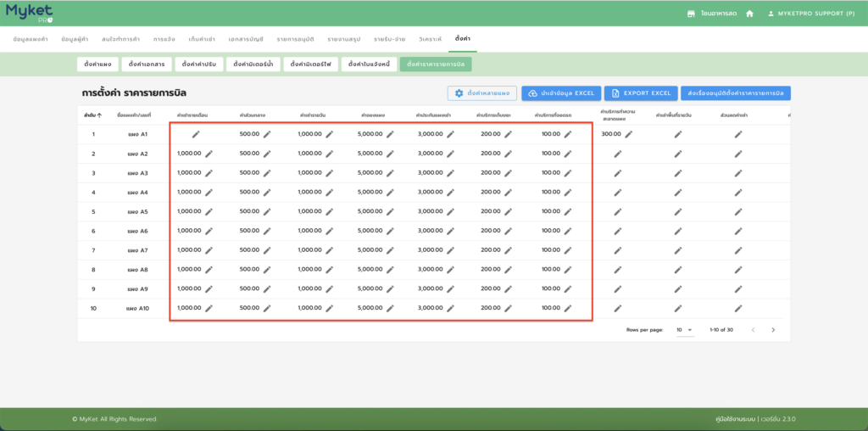868x431 pixels.
Task: Click the next page arrow in pagination
Action: tap(773, 329)
